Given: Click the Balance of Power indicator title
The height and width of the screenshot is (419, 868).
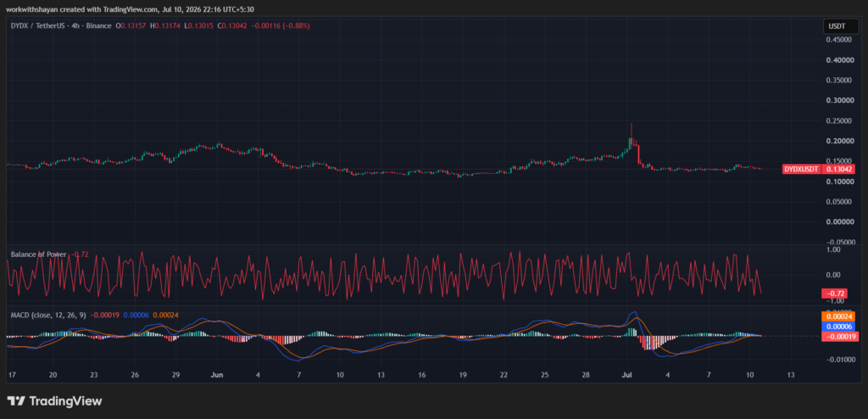Looking at the screenshot, I should pos(39,254).
